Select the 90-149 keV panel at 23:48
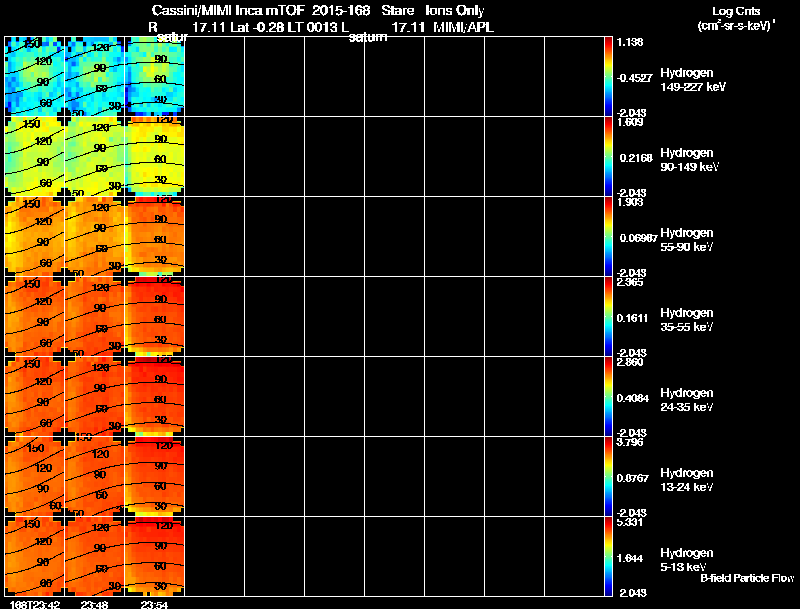The height and width of the screenshot is (609, 800). pos(94,156)
